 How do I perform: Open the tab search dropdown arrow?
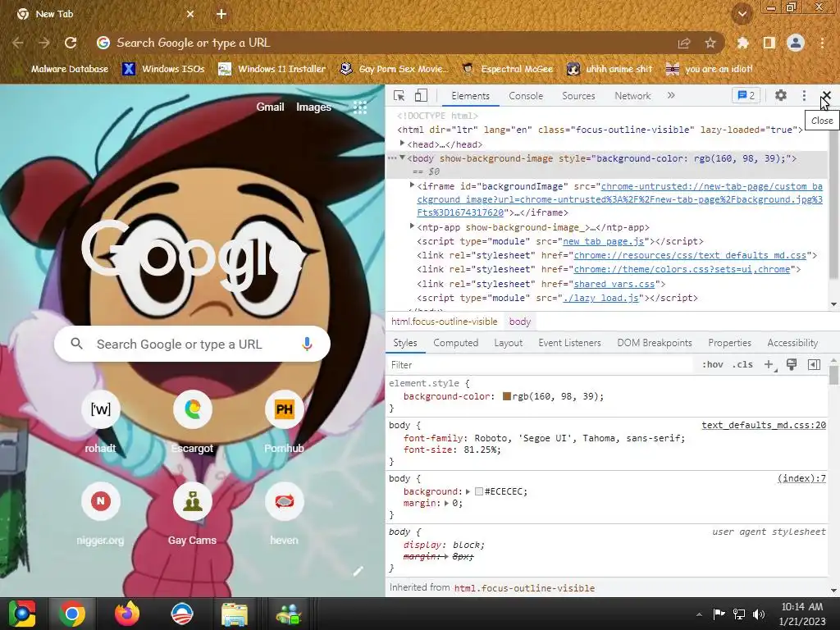pyautogui.click(x=742, y=14)
